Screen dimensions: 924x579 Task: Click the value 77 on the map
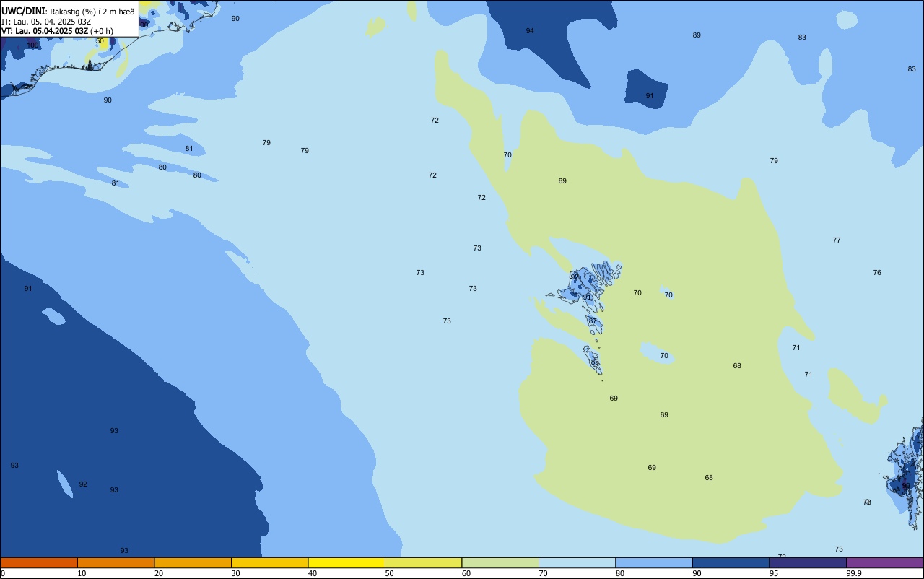(x=837, y=240)
